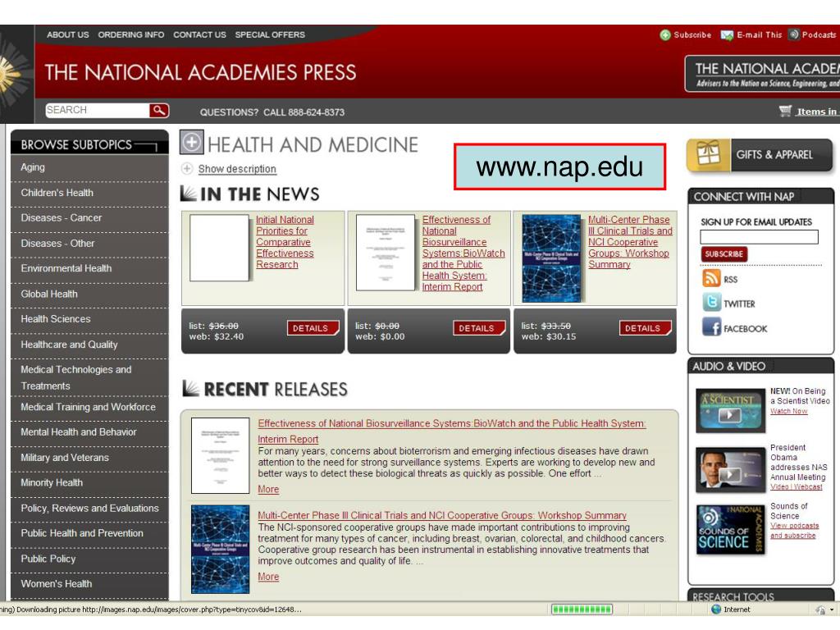Open the Effectiveness of National Biosurveillance recent release title
Image resolution: width=840 pixels, height=630 pixels.
pos(452,431)
